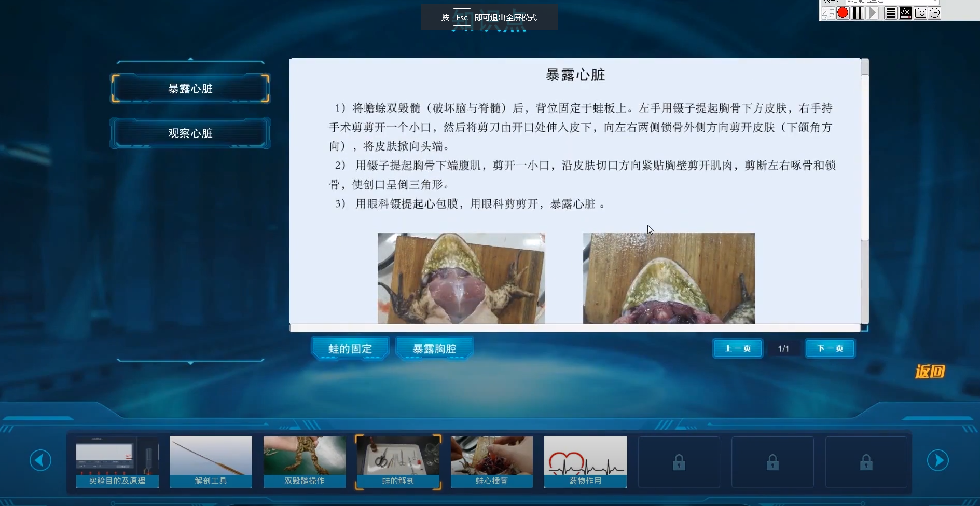Select the 观察心脏 sidebar item
The image size is (980, 506).
[190, 133]
